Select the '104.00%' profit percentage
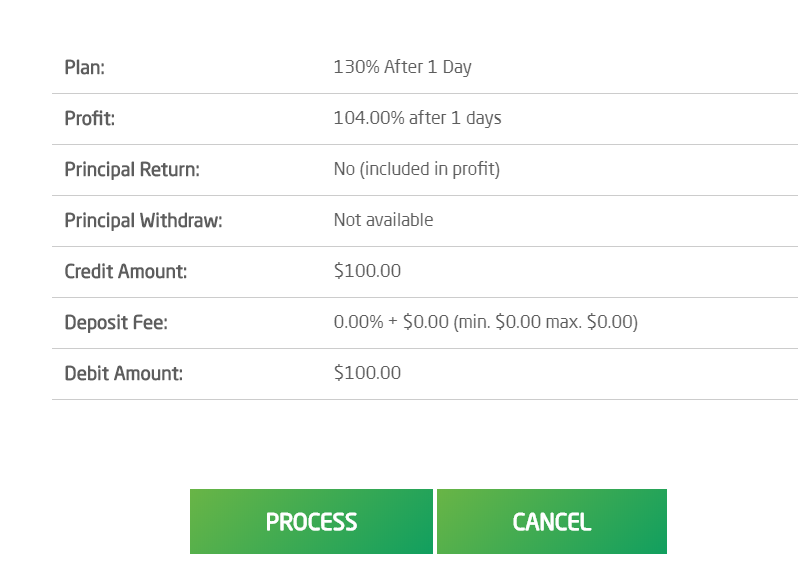798x580 pixels. point(369,119)
